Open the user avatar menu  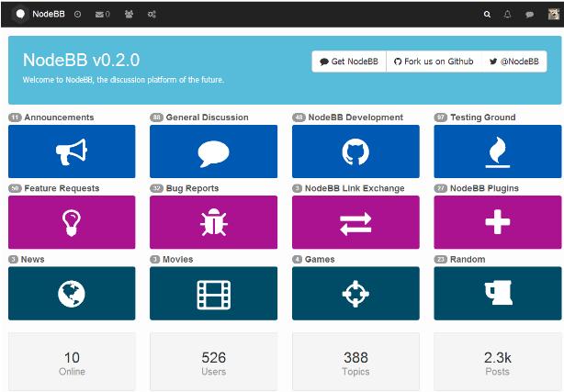(554, 14)
